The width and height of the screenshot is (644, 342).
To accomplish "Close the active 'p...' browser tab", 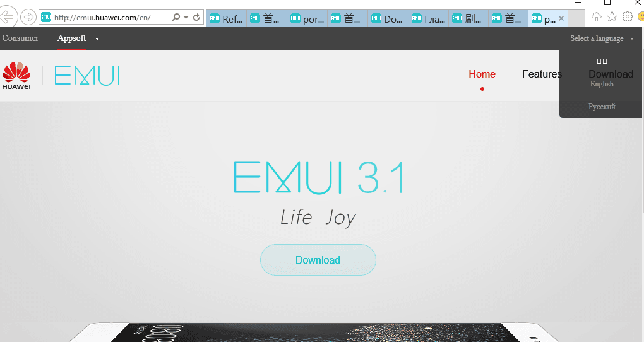I will [x=561, y=18].
